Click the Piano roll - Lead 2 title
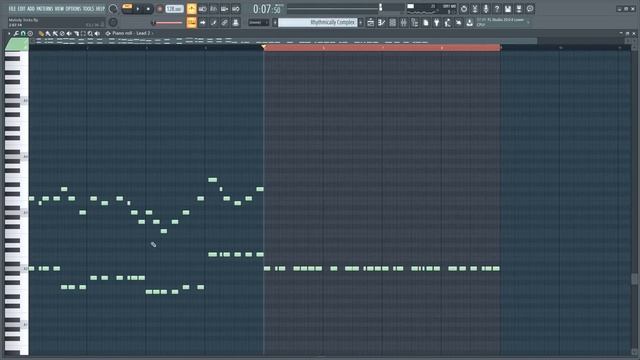This screenshot has height=360, width=640. pyautogui.click(x=131, y=33)
